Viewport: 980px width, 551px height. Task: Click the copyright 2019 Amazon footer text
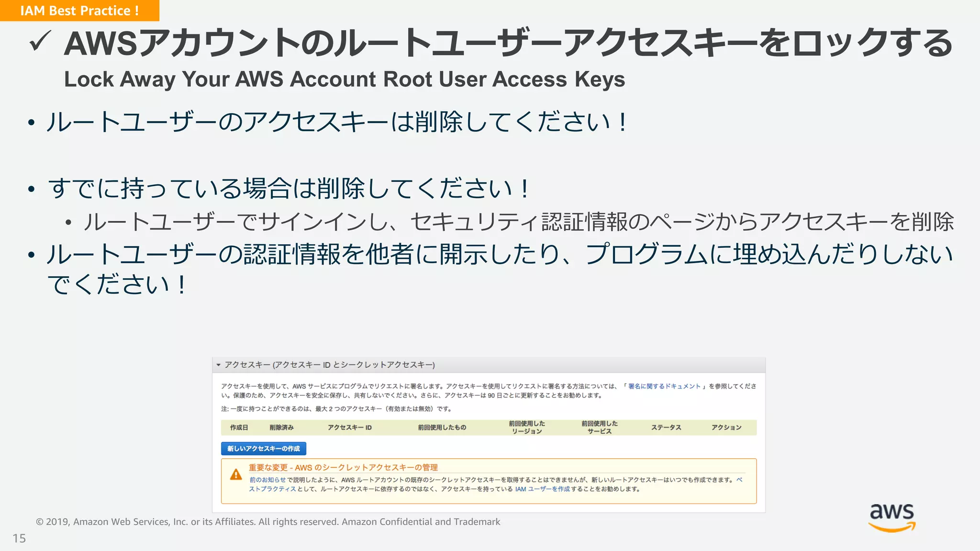pyautogui.click(x=268, y=522)
